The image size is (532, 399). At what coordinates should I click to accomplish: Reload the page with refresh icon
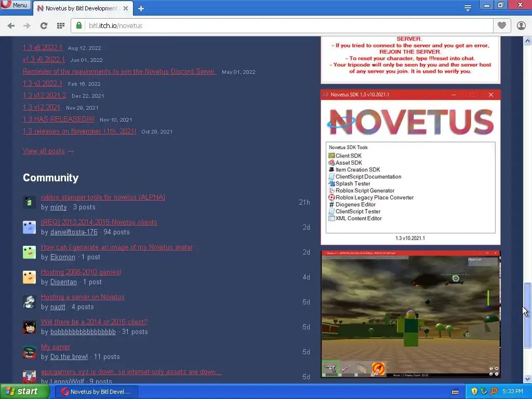44,26
